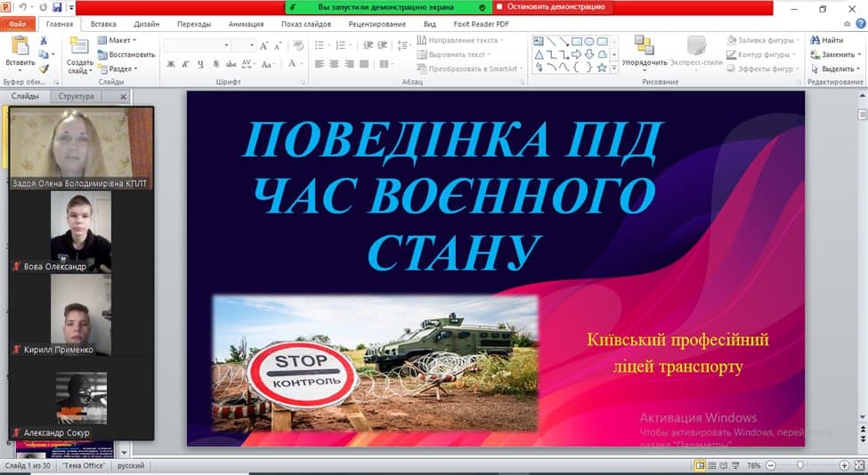This screenshot has height=475, width=868.
Task: Select the Triangle shape in gallery
Action: pyautogui.click(x=538, y=54)
